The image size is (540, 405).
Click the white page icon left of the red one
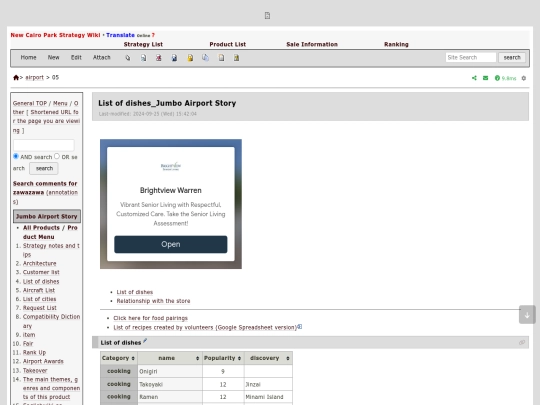pos(143,58)
